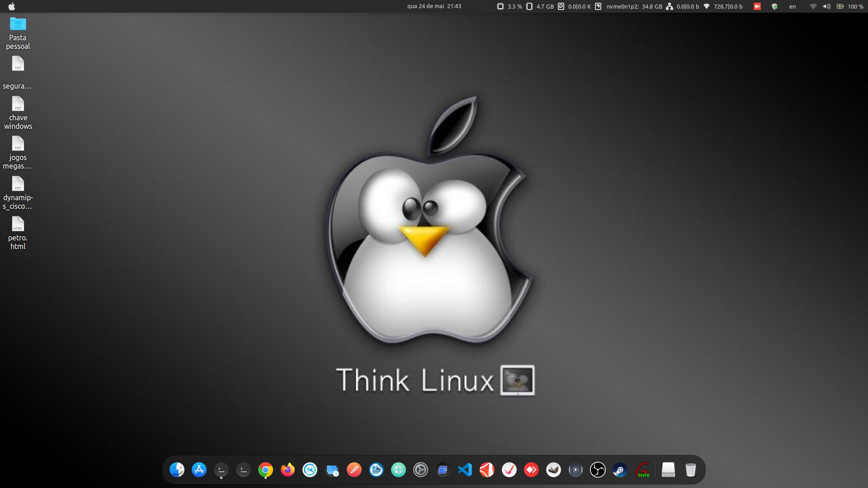The width and height of the screenshot is (868, 488).
Task: Open the Apple logo menu in top bar
Action: (12, 6)
